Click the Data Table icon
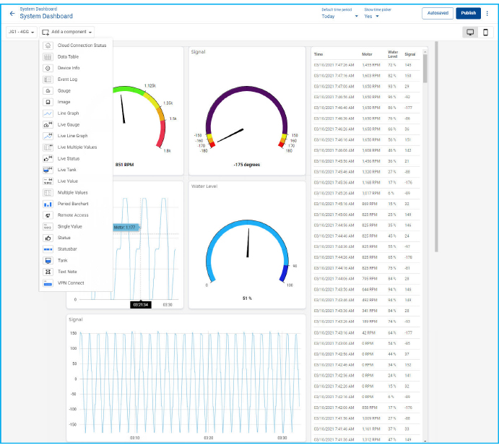 [x=48, y=56]
